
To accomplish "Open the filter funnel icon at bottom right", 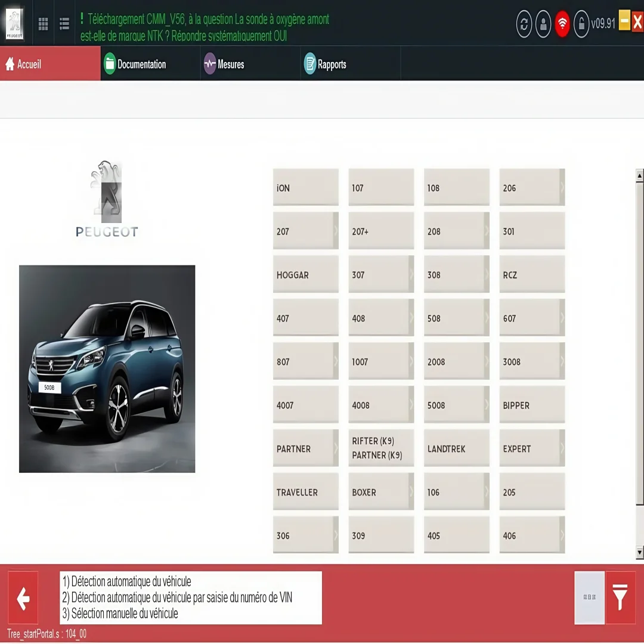I will 621,598.
